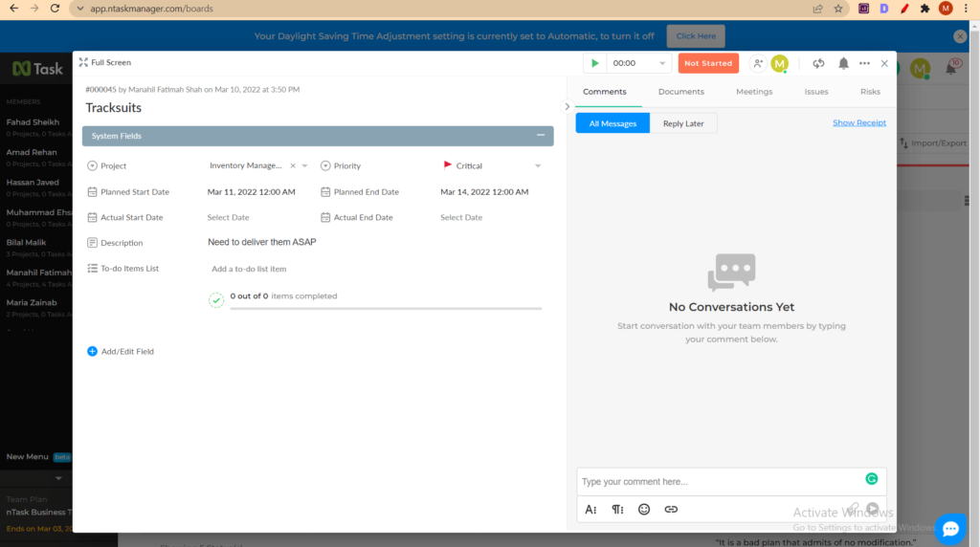
Task: Open the add assignee icon
Action: tap(758, 63)
